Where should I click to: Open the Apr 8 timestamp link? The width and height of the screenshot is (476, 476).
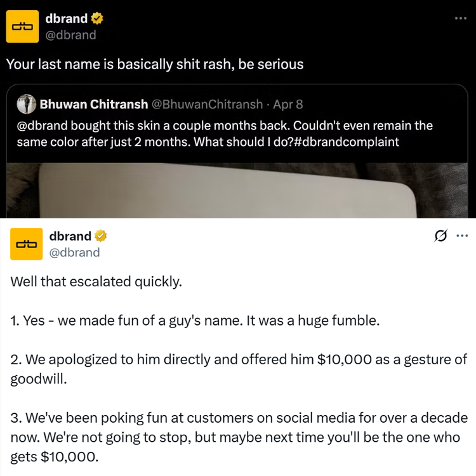[x=288, y=104]
